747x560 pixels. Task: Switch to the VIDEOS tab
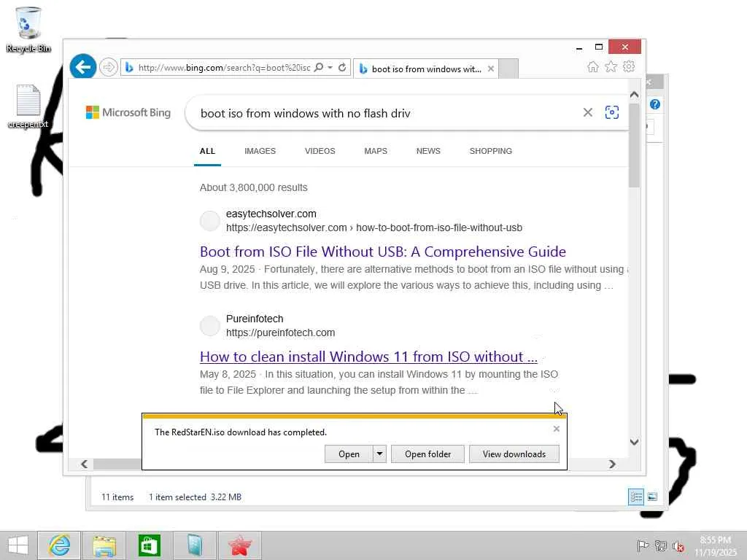(320, 151)
